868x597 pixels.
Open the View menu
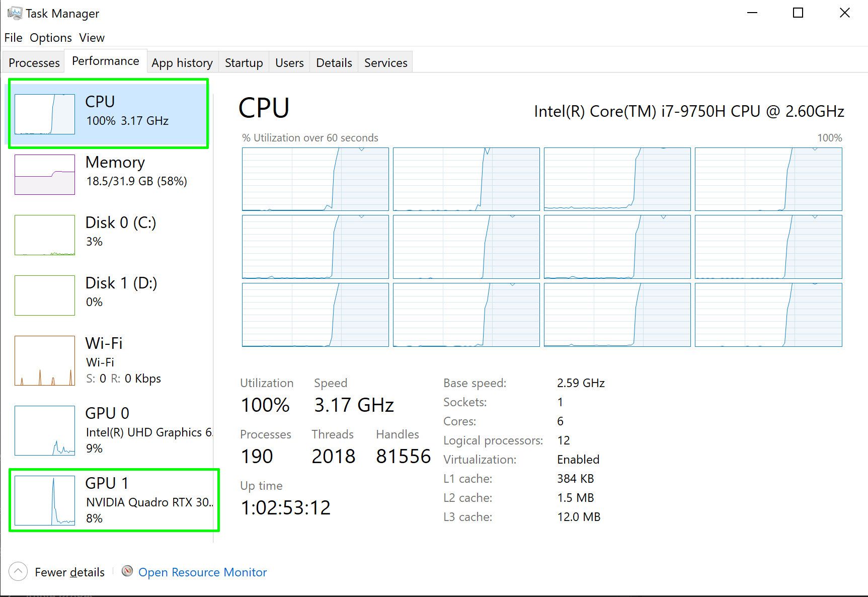[x=92, y=38]
